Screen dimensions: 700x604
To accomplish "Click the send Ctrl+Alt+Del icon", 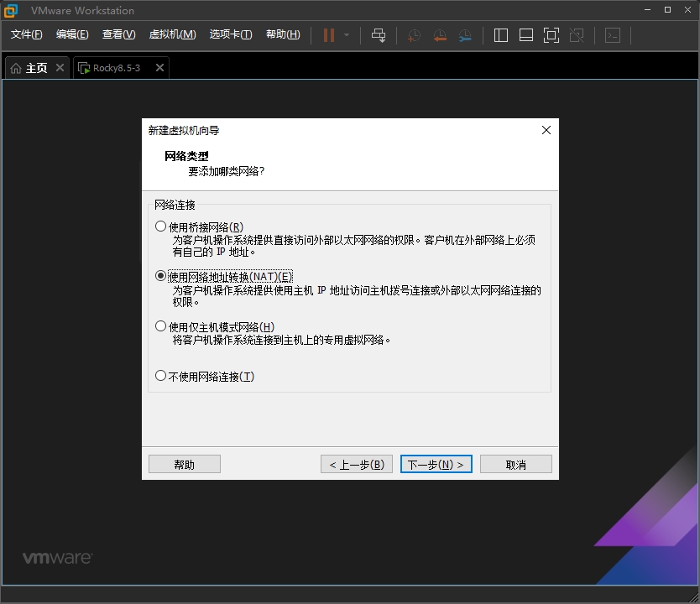I will tap(379, 35).
